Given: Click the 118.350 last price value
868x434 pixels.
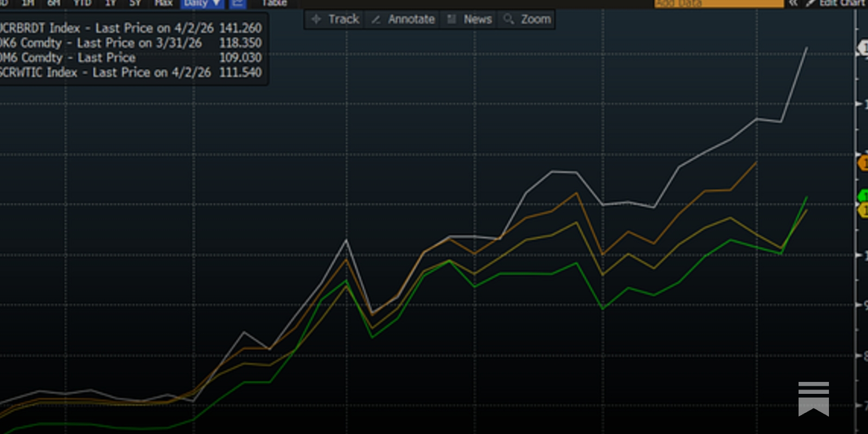Looking at the screenshot, I should (240, 43).
